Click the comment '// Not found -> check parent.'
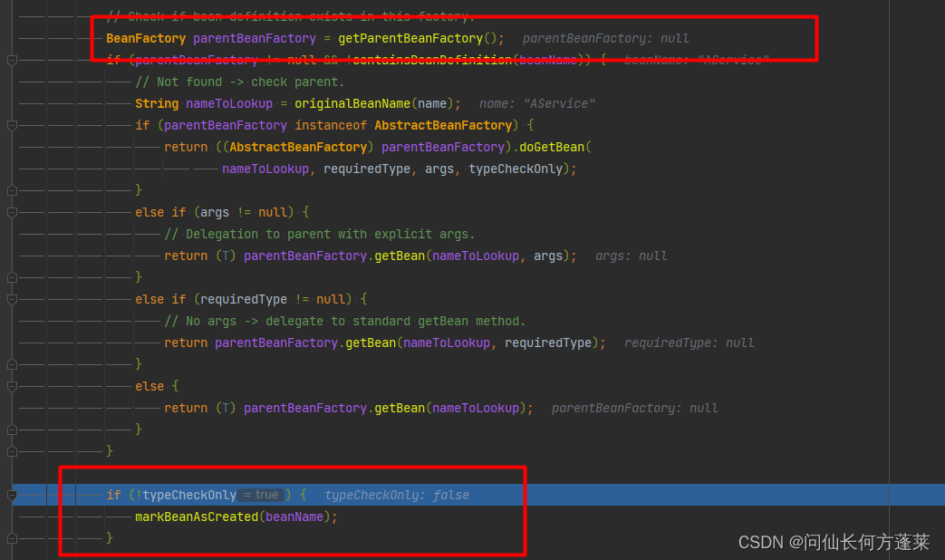The height and width of the screenshot is (560, 945). click(x=240, y=82)
